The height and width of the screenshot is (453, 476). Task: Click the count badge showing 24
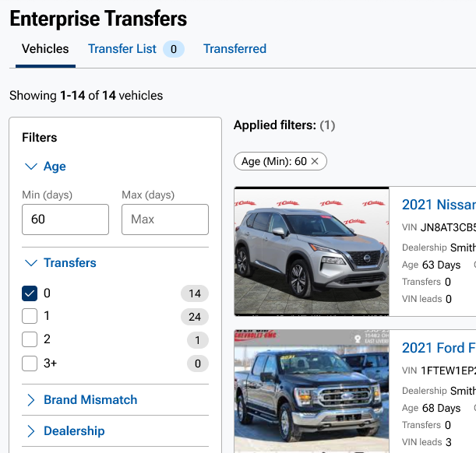(195, 317)
